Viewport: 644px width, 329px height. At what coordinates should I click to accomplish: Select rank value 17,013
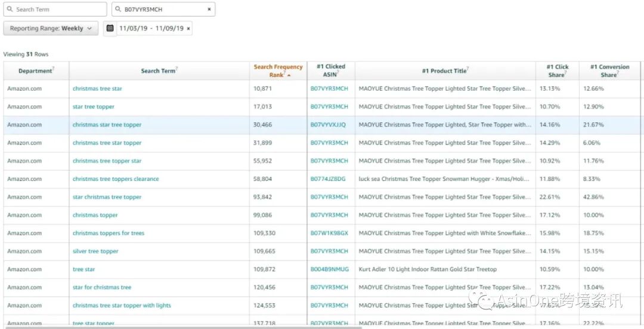[262, 106]
